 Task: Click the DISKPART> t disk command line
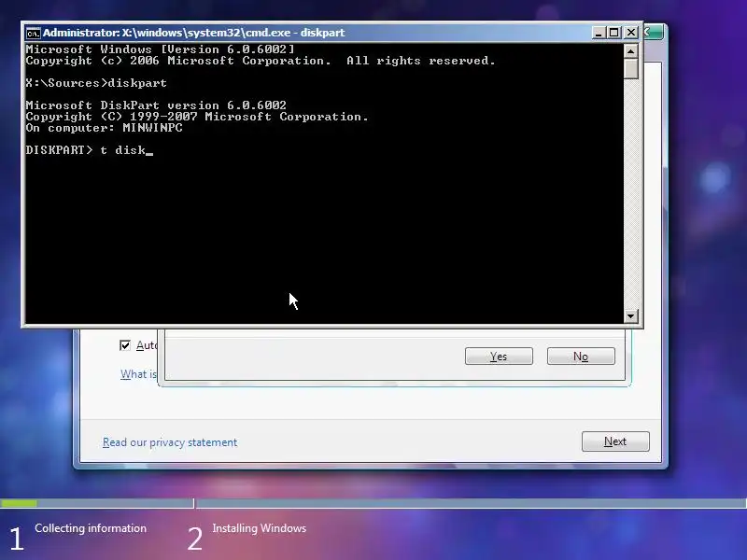pyautogui.click(x=90, y=150)
